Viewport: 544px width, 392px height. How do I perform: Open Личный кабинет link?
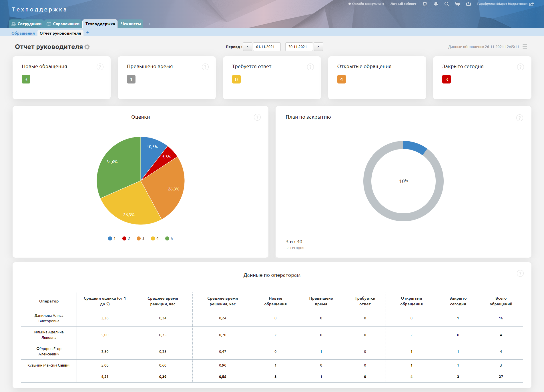403,4
